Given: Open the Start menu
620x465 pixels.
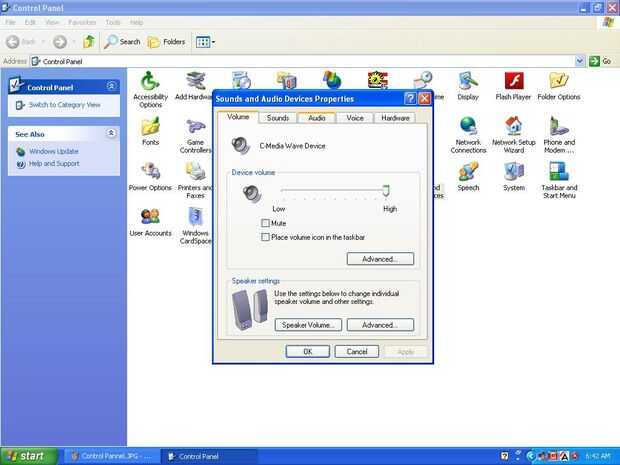Looking at the screenshot, I should coord(29,456).
